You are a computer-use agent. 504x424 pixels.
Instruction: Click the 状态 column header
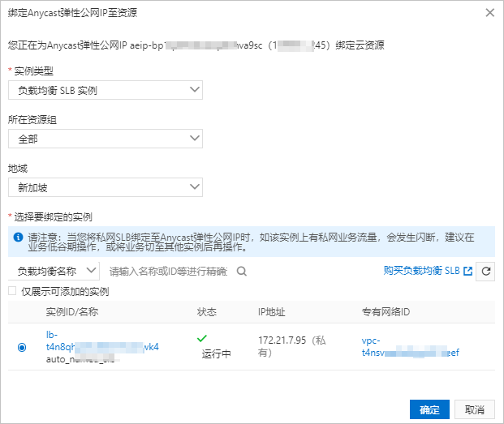(x=207, y=311)
